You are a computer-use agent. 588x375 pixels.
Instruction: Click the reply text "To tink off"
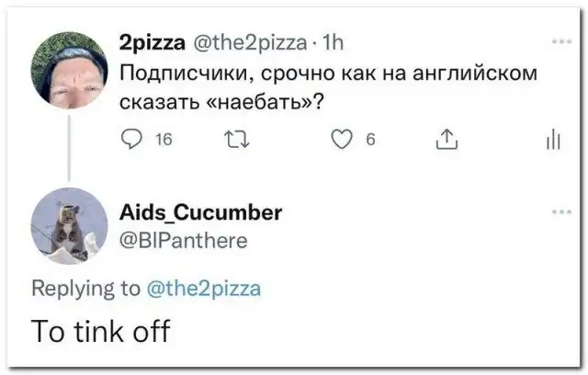[101, 329]
